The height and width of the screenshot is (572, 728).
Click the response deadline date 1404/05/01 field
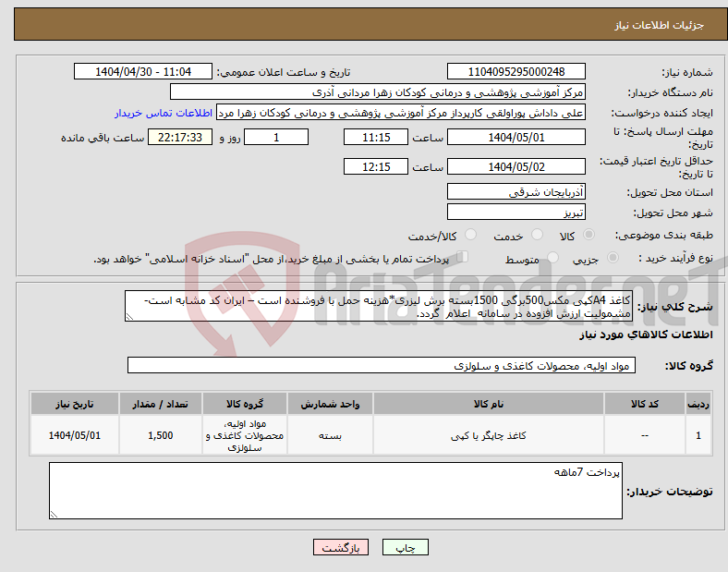[516, 138]
